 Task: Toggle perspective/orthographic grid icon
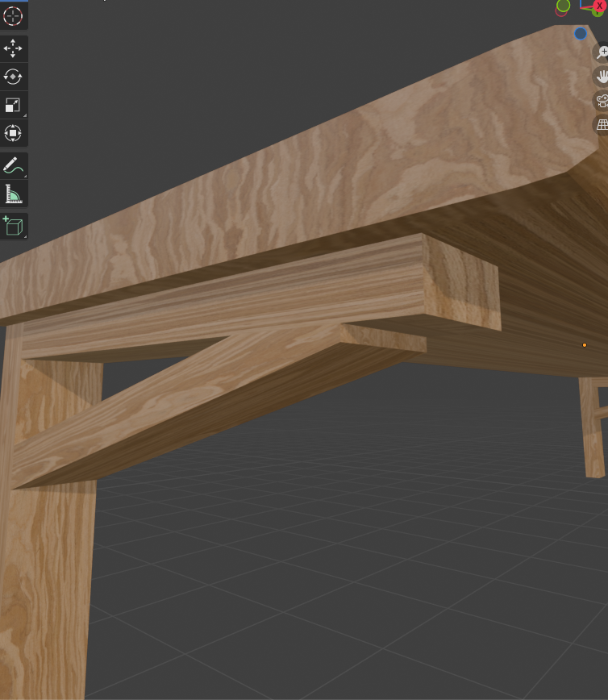[602, 124]
